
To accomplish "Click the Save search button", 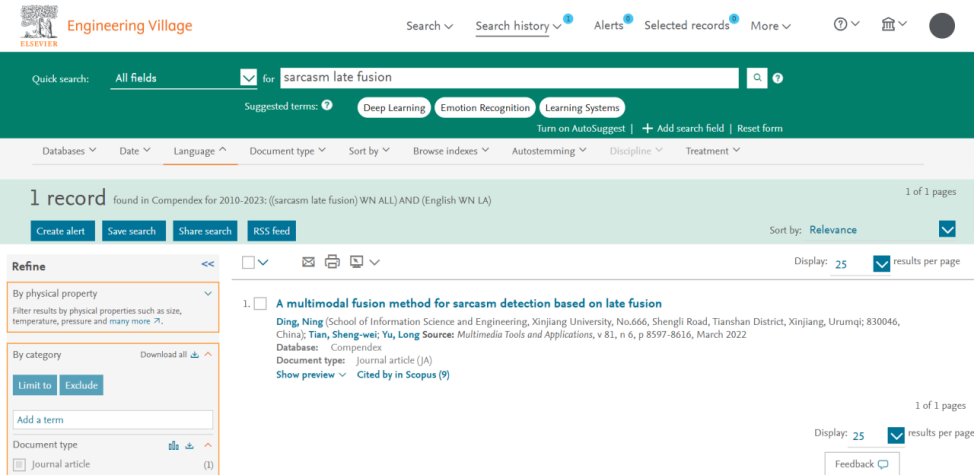I will [134, 231].
